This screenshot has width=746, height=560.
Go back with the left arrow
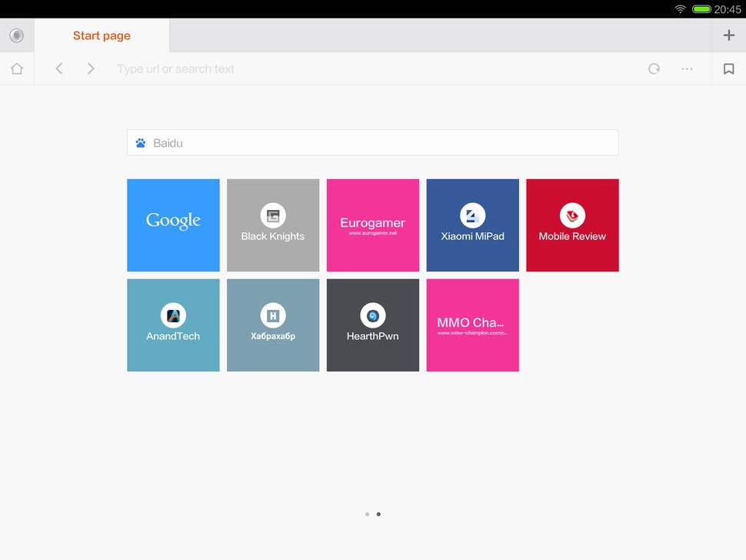[59, 68]
